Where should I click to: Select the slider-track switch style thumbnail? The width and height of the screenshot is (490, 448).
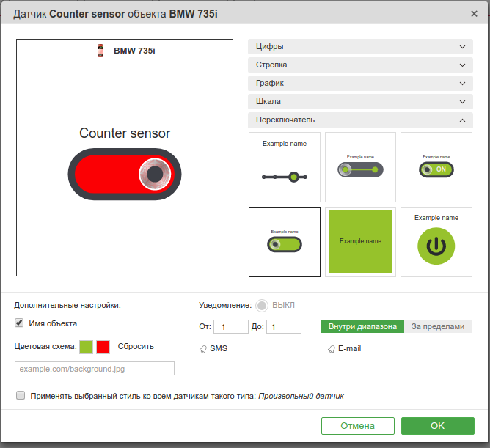pyautogui.click(x=285, y=167)
